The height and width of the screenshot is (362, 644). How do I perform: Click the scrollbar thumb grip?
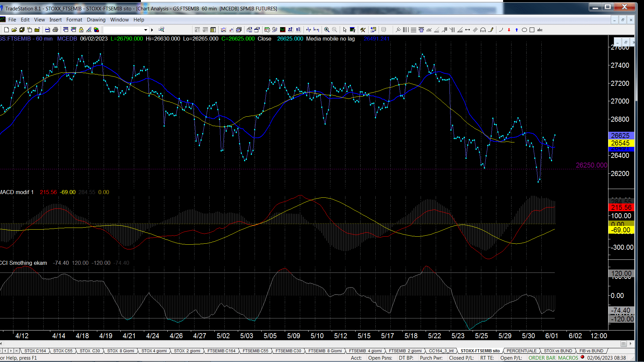(x=623, y=344)
